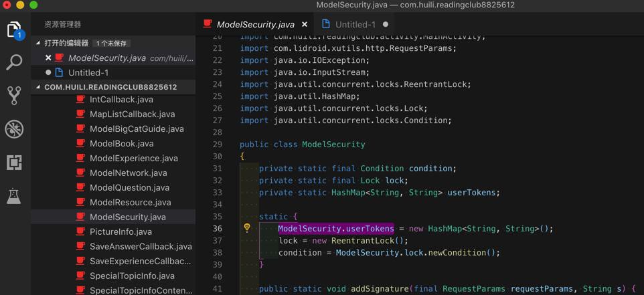Click the file icon next to Untitled-1 in open editors
The height and width of the screenshot is (295, 644).
coord(59,73)
